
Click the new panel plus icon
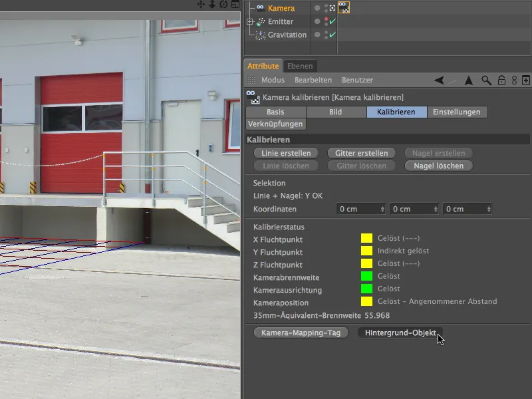pos(525,80)
